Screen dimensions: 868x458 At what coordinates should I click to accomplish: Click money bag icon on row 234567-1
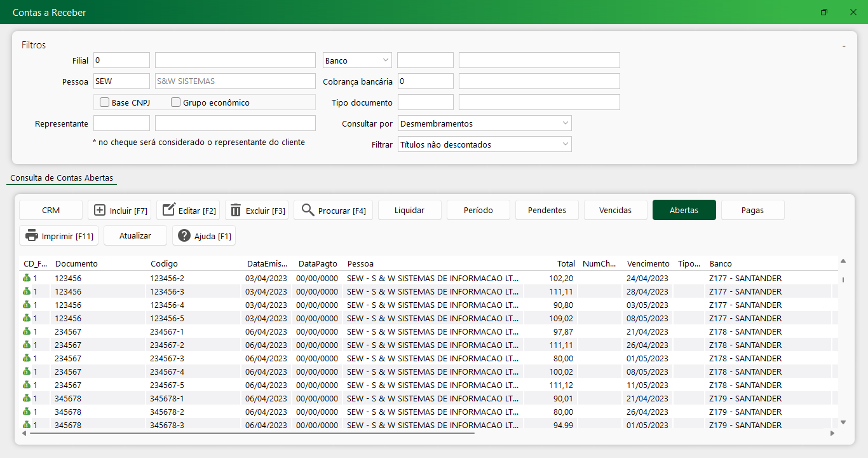pyautogui.click(x=27, y=331)
